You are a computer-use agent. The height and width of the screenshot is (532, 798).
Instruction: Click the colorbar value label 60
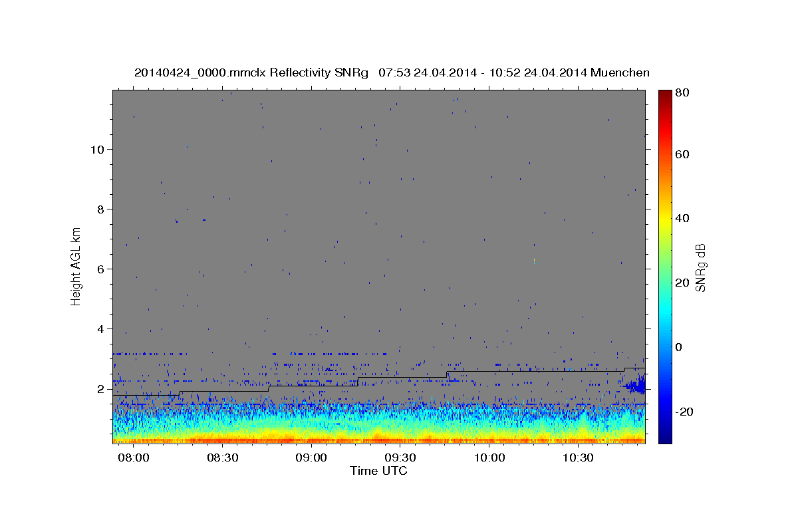pos(684,154)
